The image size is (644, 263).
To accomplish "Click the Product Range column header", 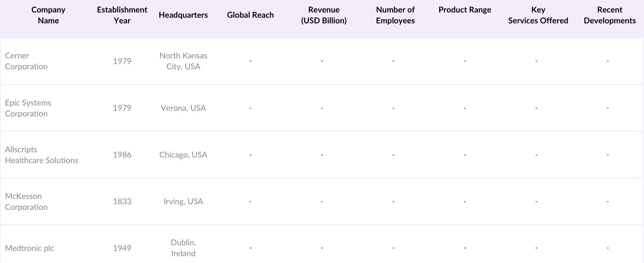I will tap(465, 10).
